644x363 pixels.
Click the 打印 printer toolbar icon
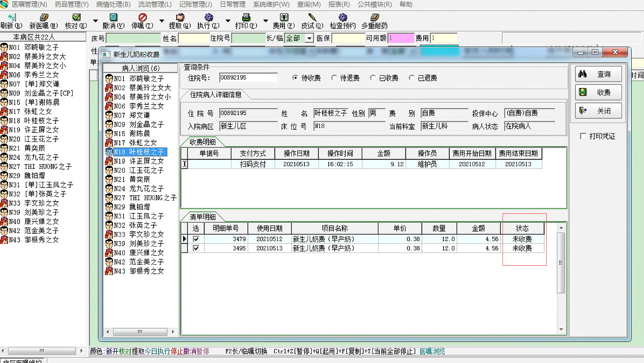tap(246, 17)
